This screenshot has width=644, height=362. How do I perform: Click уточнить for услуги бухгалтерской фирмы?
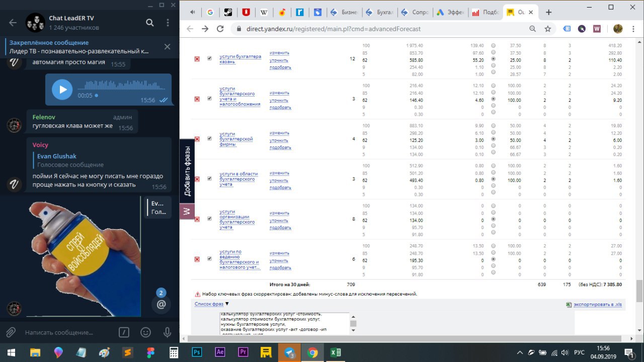(x=279, y=140)
